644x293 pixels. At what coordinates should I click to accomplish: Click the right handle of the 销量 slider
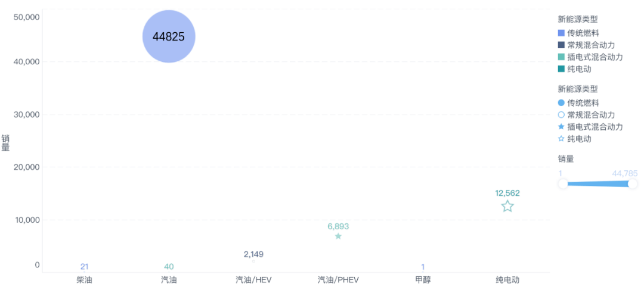633,184
